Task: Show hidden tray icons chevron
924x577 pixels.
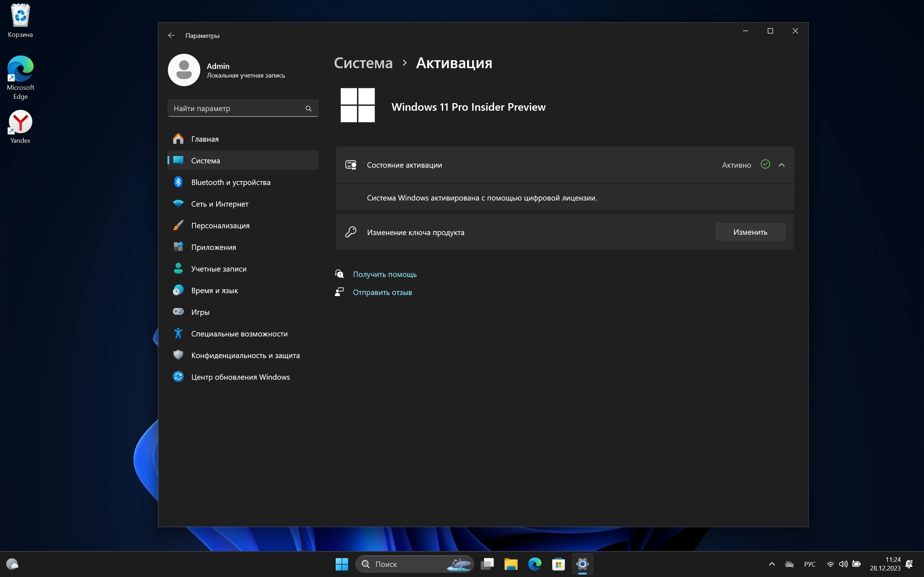Action: (772, 564)
